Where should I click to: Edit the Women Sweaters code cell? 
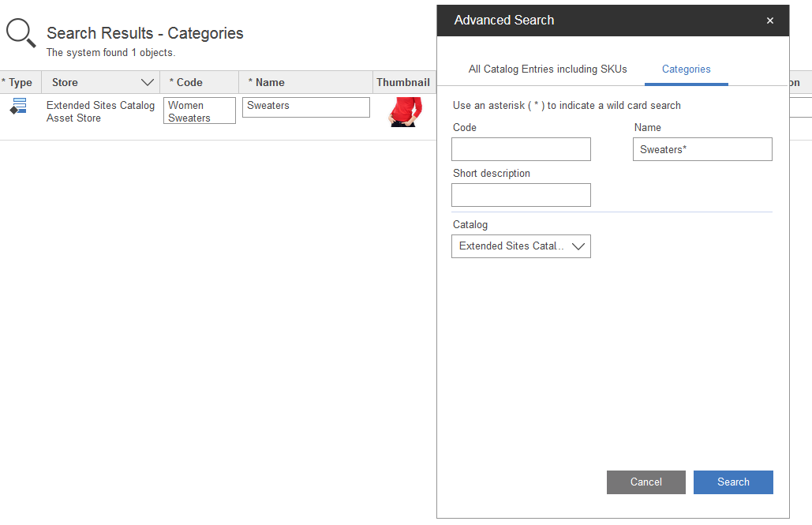click(x=199, y=111)
